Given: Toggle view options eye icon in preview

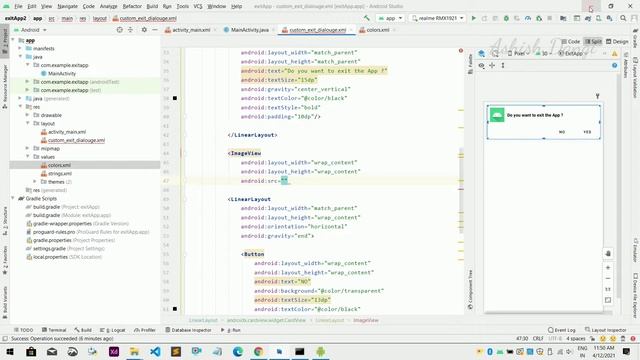Looking at the screenshot, I should point(482,65).
